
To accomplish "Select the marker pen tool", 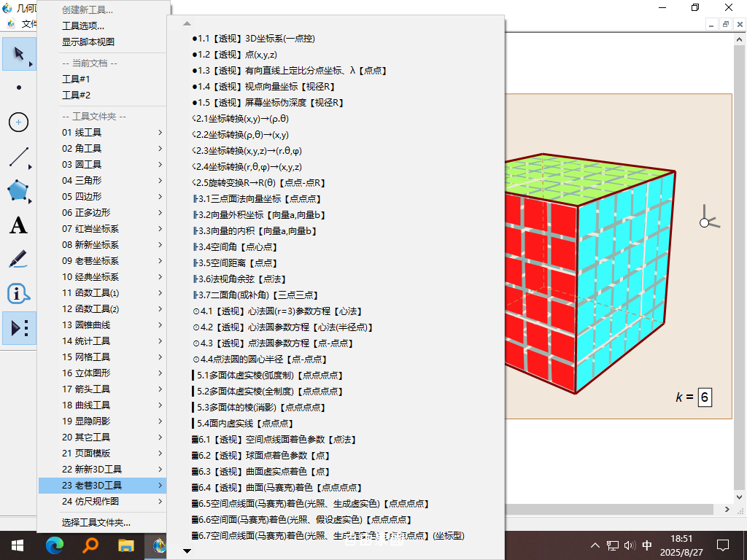I will click(x=18, y=260).
